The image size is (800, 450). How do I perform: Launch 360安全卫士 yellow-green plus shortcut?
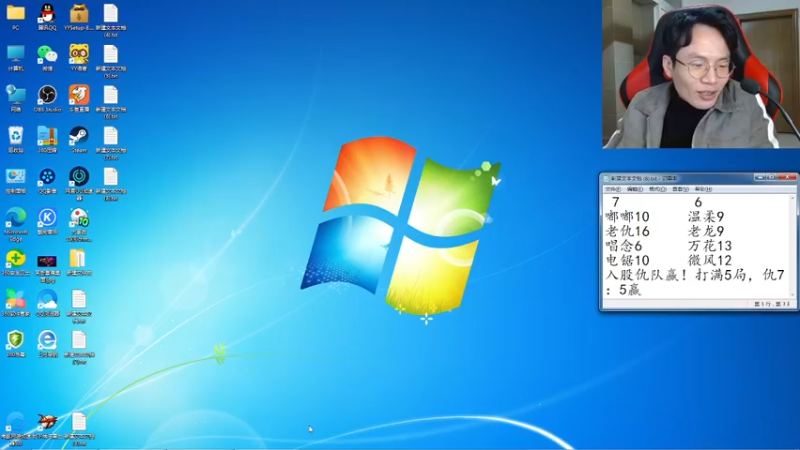pyautogui.click(x=16, y=262)
